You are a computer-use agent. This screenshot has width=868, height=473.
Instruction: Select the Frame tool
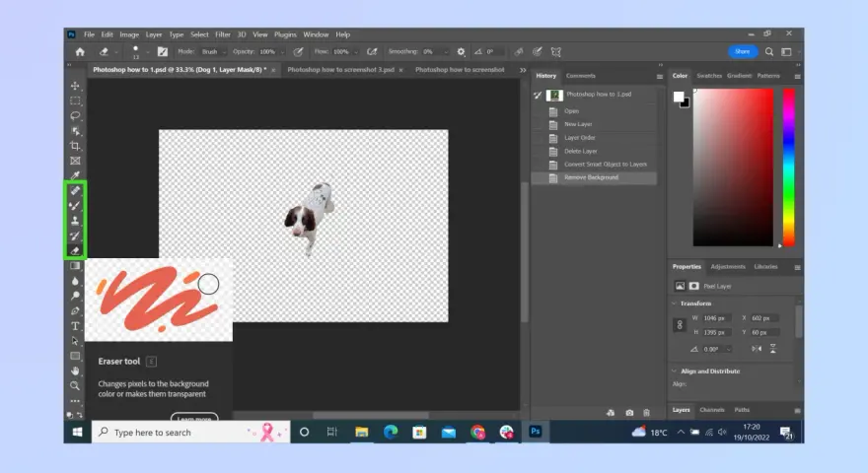click(75, 161)
